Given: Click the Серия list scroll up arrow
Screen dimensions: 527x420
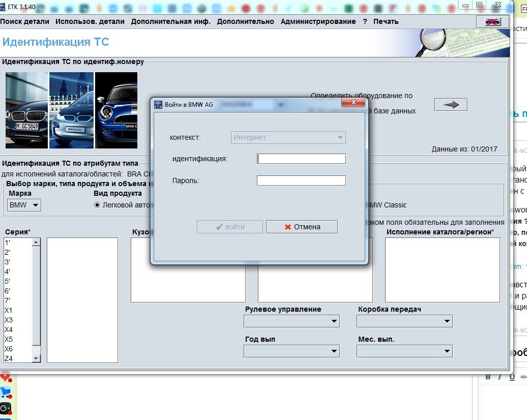Looking at the screenshot, I should pyautogui.click(x=36, y=242).
